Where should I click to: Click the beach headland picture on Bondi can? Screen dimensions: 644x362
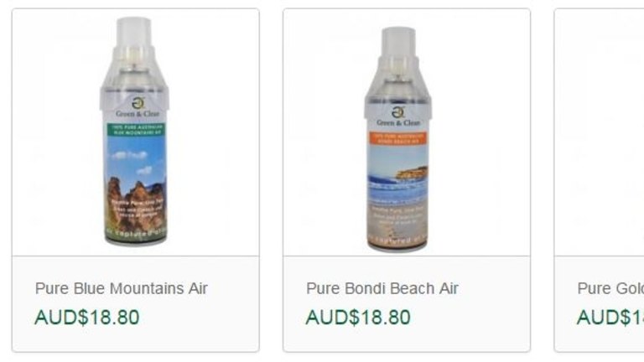click(412, 173)
